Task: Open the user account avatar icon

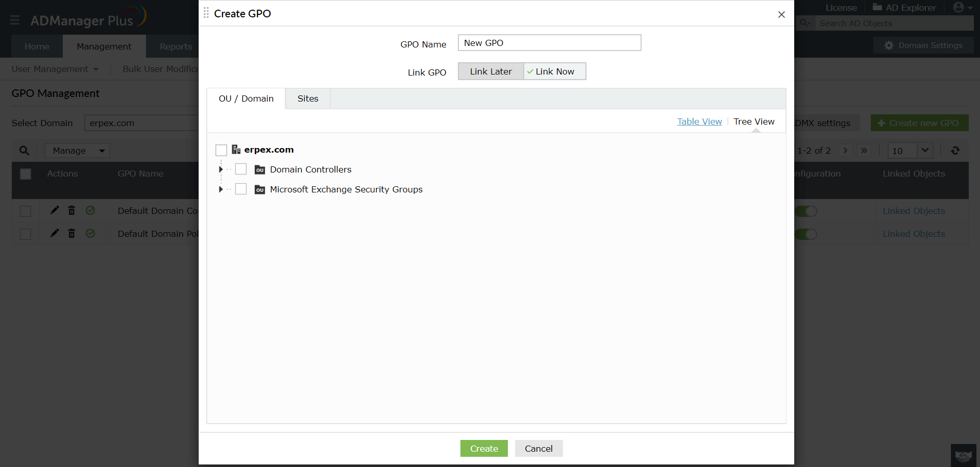Action: pos(959,7)
